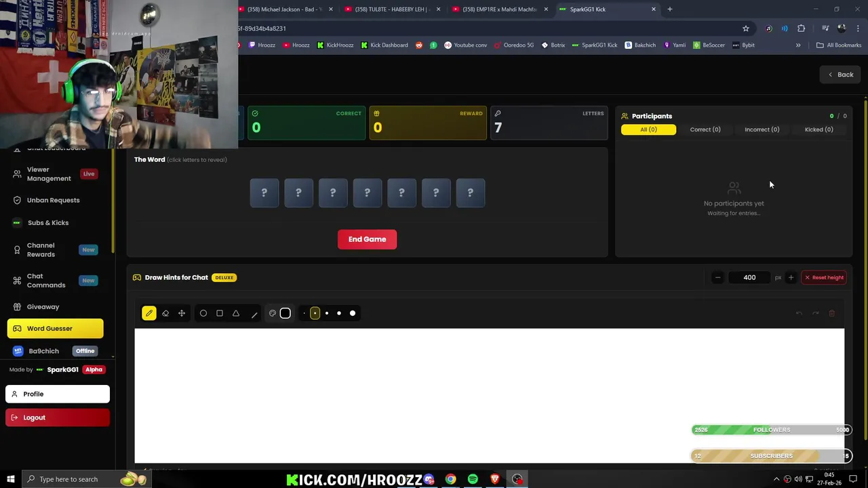Open the Profile page

coord(58,394)
